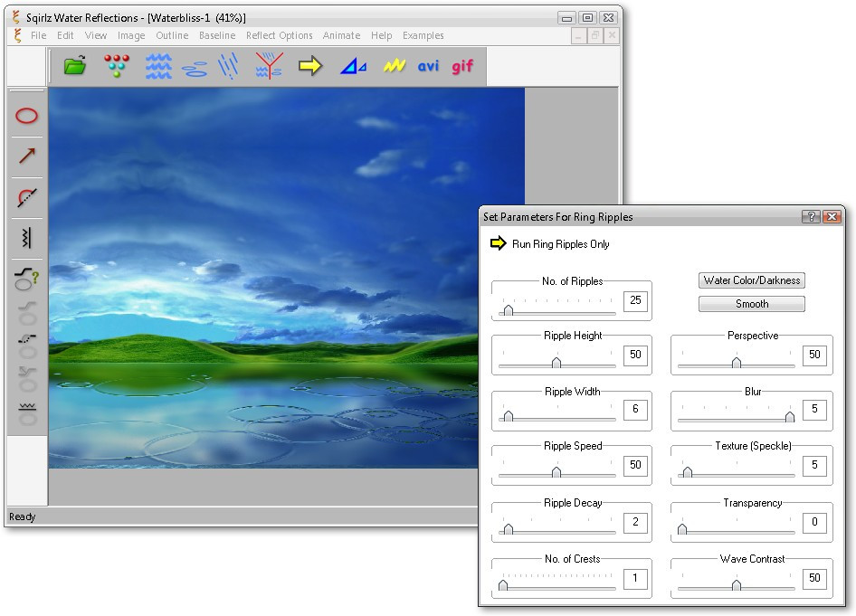Viewport: 856px width, 616px height.
Task: Save animation using the gif icon
Action: click(x=462, y=67)
